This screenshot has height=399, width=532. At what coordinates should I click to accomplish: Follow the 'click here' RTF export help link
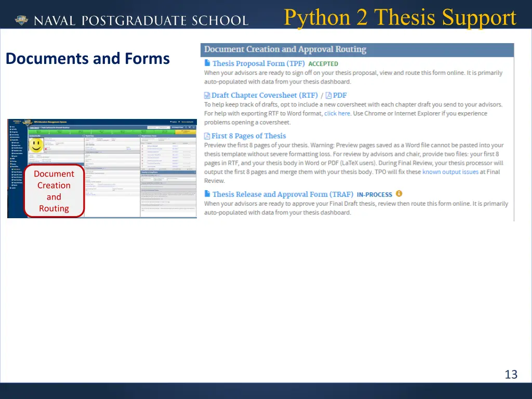click(x=337, y=113)
